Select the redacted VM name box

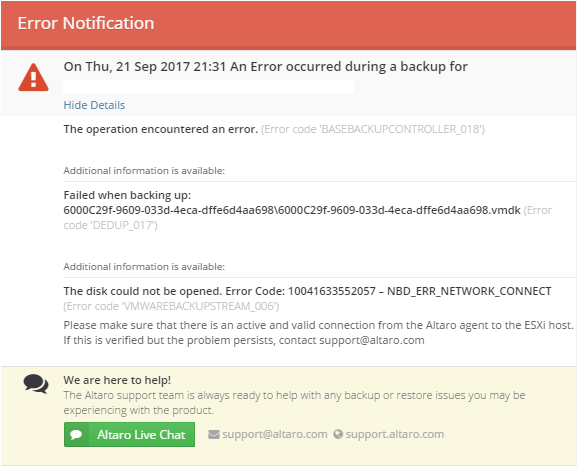coord(209,87)
